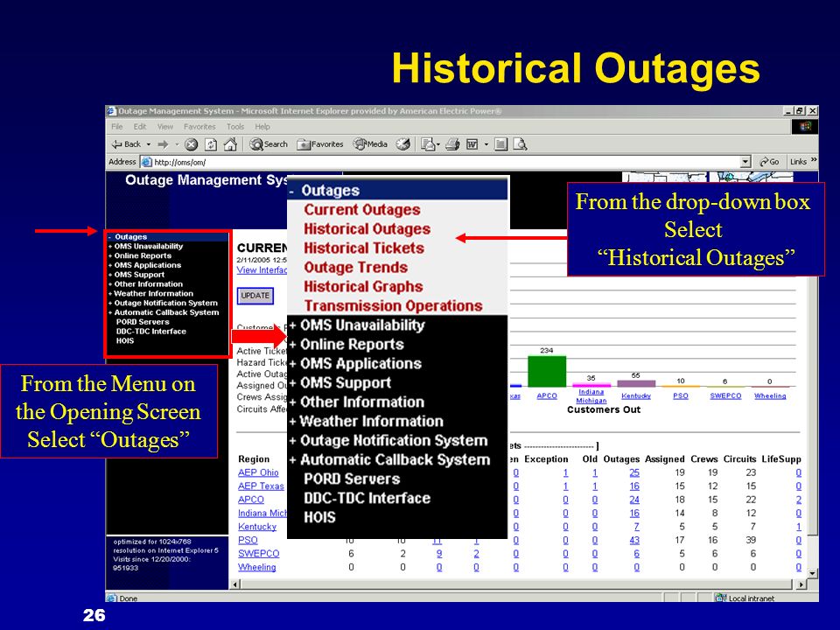Follow the View Interface link
840x630 pixels.
(x=262, y=270)
